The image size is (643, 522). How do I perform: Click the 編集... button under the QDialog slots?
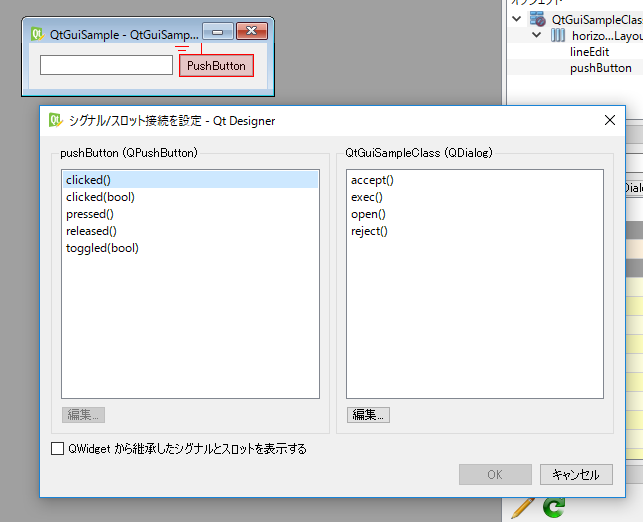368,415
